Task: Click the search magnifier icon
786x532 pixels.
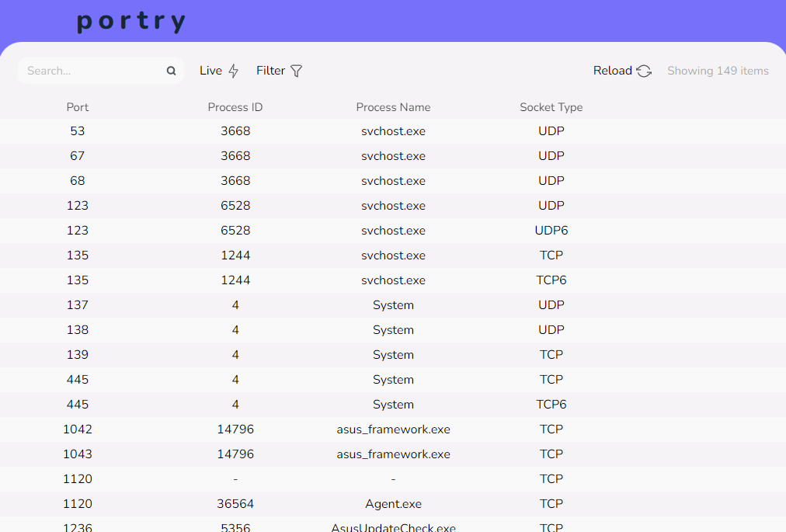Action: [x=171, y=71]
